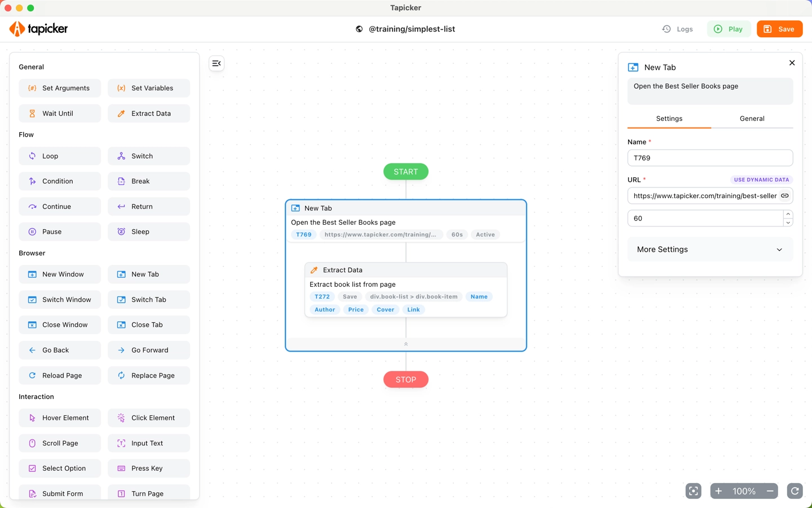Fit the canvas to view

[694, 491]
